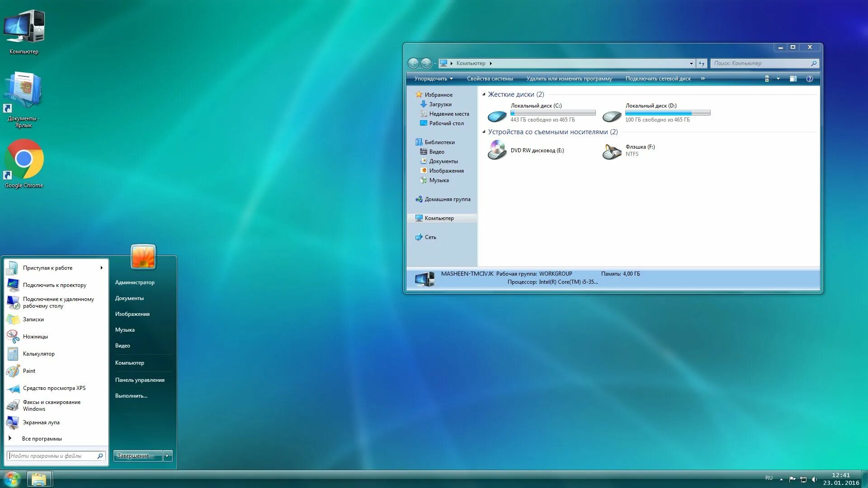Image resolution: width=868 pixels, height=488 pixels.
Task: Open Action Center flag icon
Action: point(792,479)
